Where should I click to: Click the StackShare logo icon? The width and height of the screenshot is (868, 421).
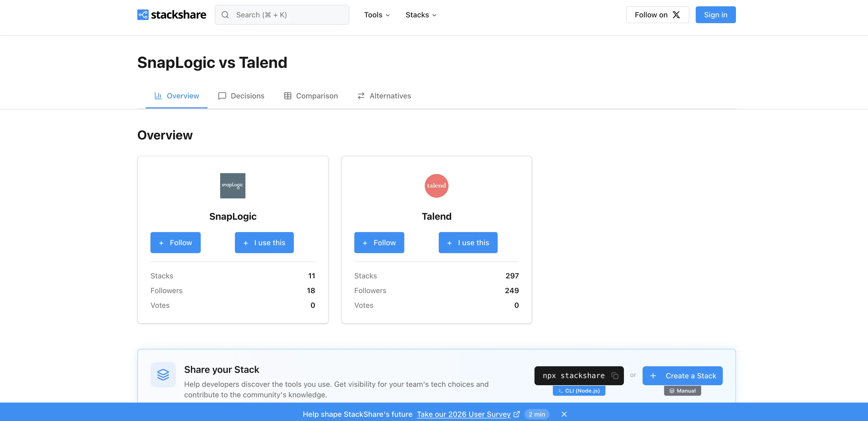coord(143,15)
